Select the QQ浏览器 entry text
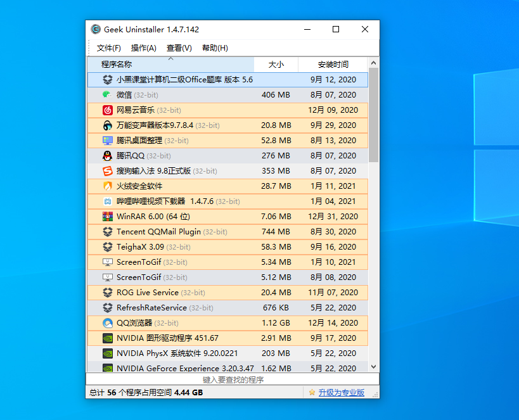 [x=147, y=323]
